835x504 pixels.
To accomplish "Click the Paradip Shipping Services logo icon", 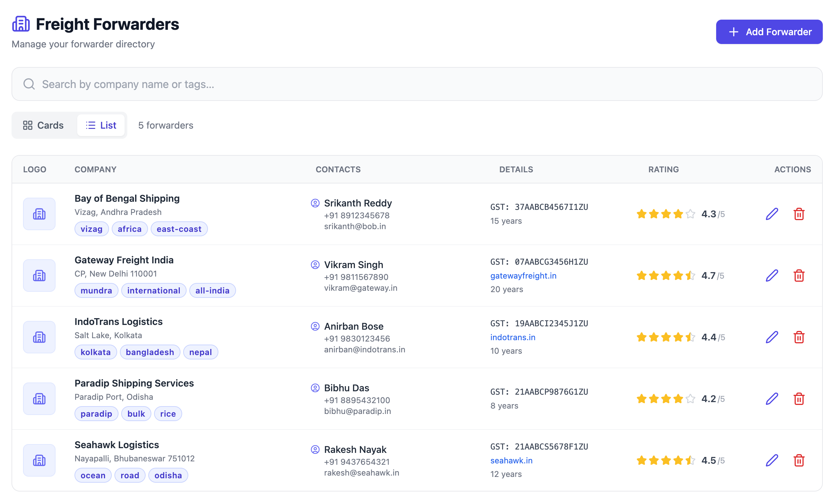I will coord(39,398).
